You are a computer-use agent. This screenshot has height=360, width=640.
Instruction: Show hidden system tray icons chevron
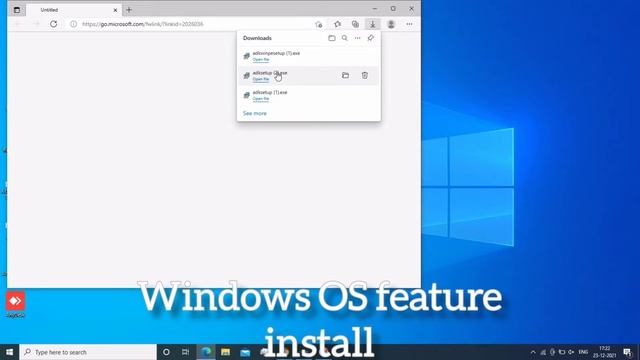click(533, 352)
